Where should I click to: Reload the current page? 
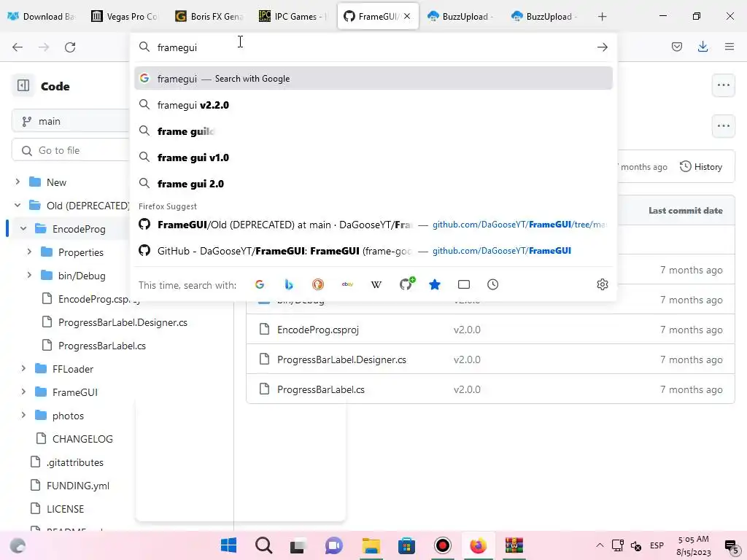(70, 47)
